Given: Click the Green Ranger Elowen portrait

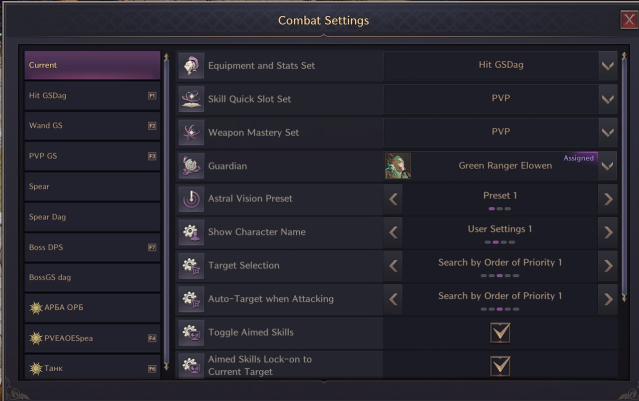Looking at the screenshot, I should click(x=398, y=165).
